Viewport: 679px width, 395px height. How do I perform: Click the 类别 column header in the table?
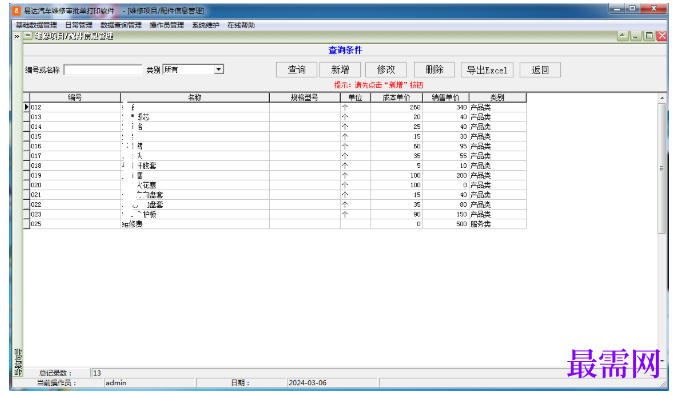(498, 97)
